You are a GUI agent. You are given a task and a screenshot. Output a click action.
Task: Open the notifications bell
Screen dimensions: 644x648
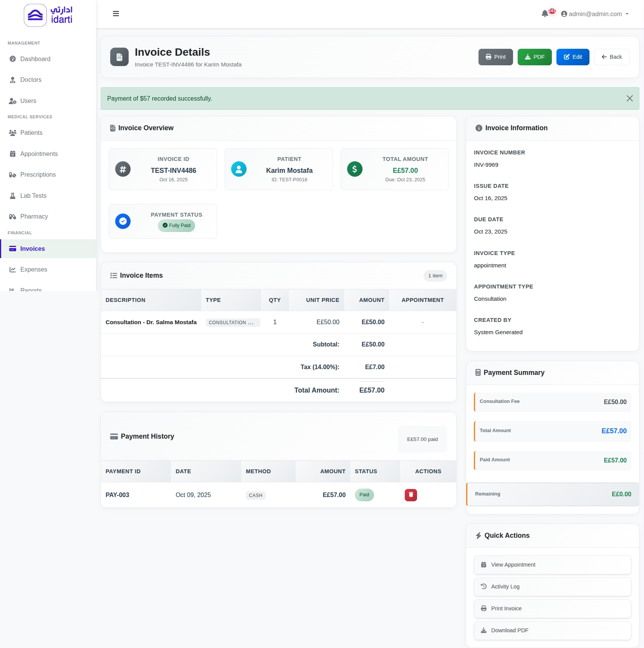(545, 14)
